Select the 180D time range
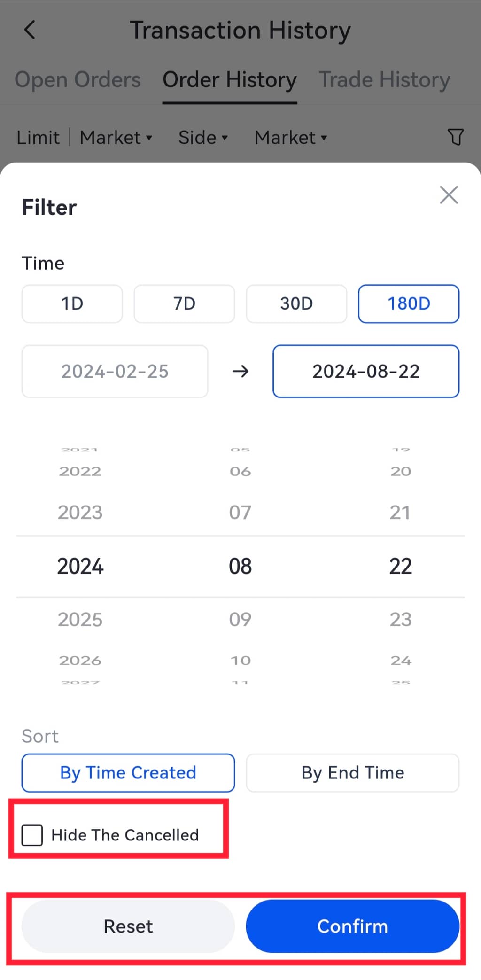The height and width of the screenshot is (980, 481). [x=409, y=303]
